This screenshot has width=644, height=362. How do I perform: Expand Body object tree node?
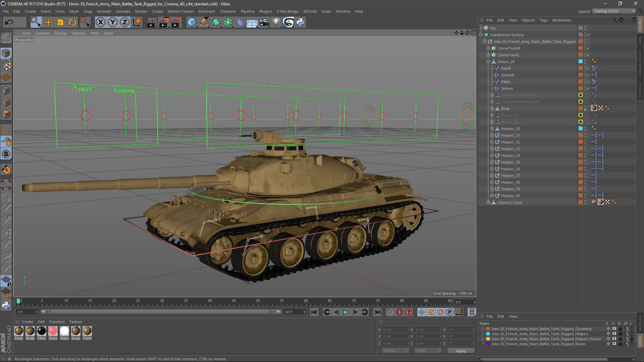tap(492, 109)
